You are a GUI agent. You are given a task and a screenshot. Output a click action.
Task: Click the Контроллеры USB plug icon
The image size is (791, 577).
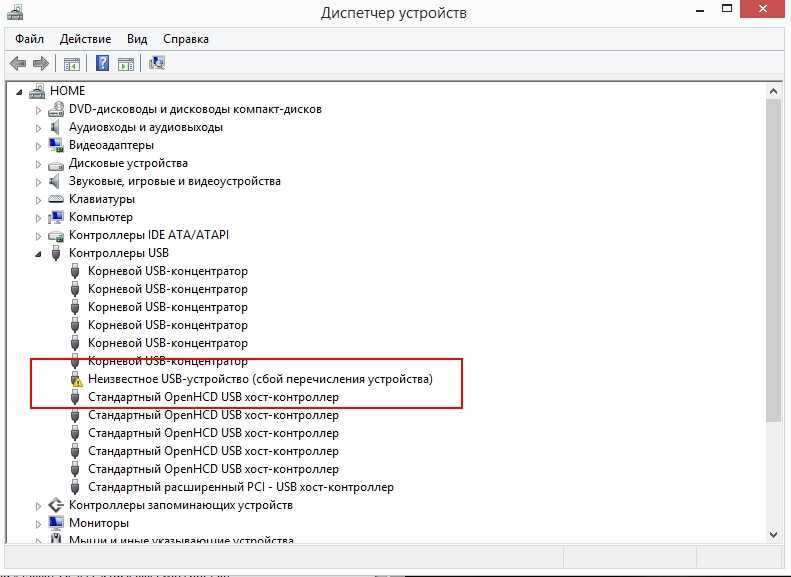point(56,253)
